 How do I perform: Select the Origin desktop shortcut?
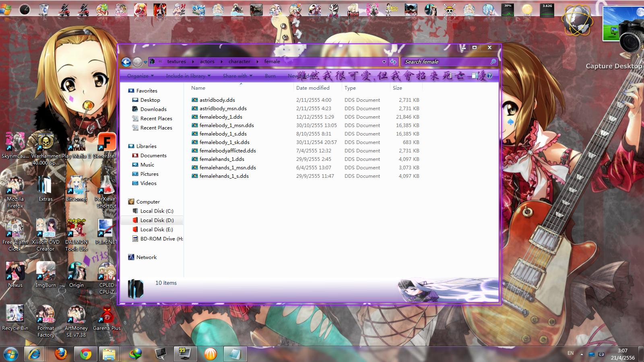click(76, 275)
